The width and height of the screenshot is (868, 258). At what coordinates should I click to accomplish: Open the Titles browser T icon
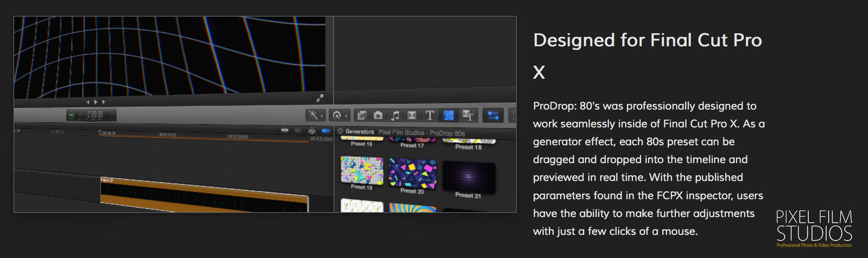[430, 116]
